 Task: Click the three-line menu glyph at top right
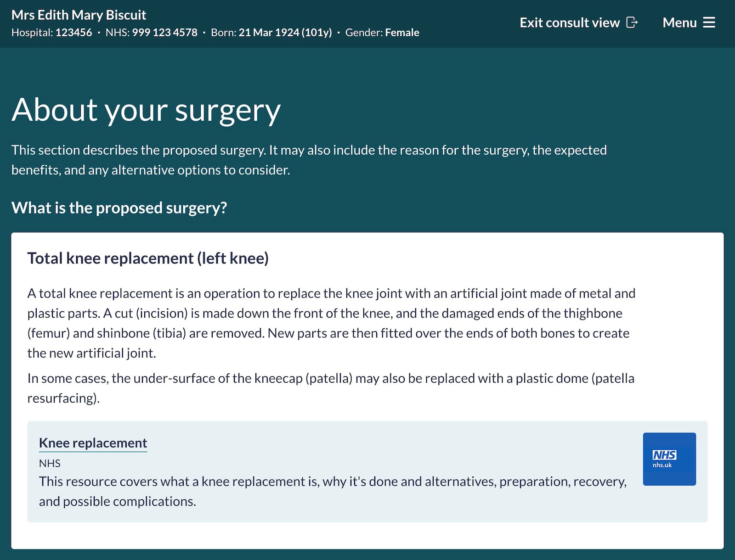(710, 22)
